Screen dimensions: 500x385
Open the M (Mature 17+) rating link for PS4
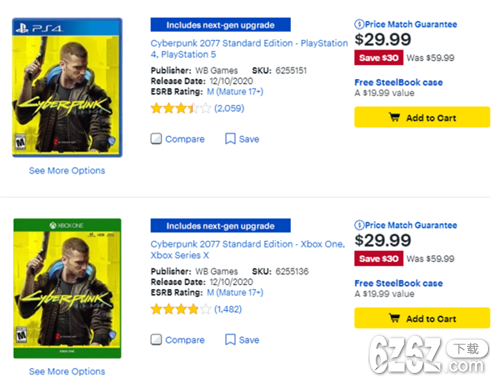[235, 92]
